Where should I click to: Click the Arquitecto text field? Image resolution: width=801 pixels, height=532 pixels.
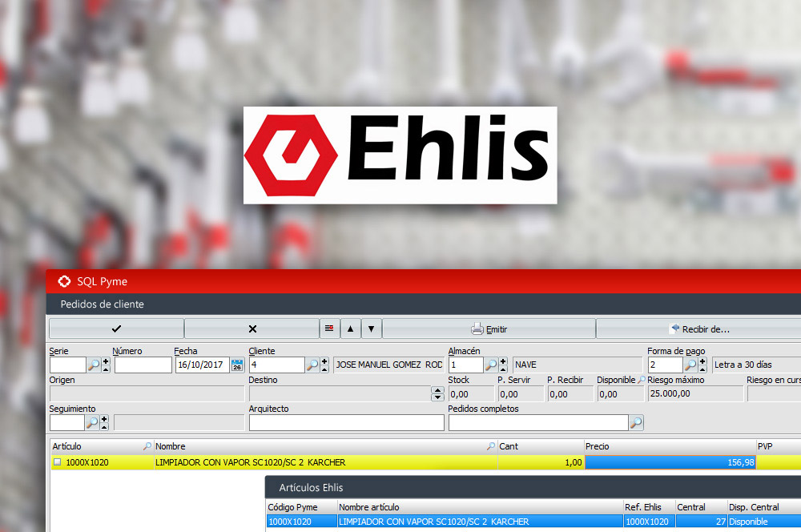tap(346, 422)
